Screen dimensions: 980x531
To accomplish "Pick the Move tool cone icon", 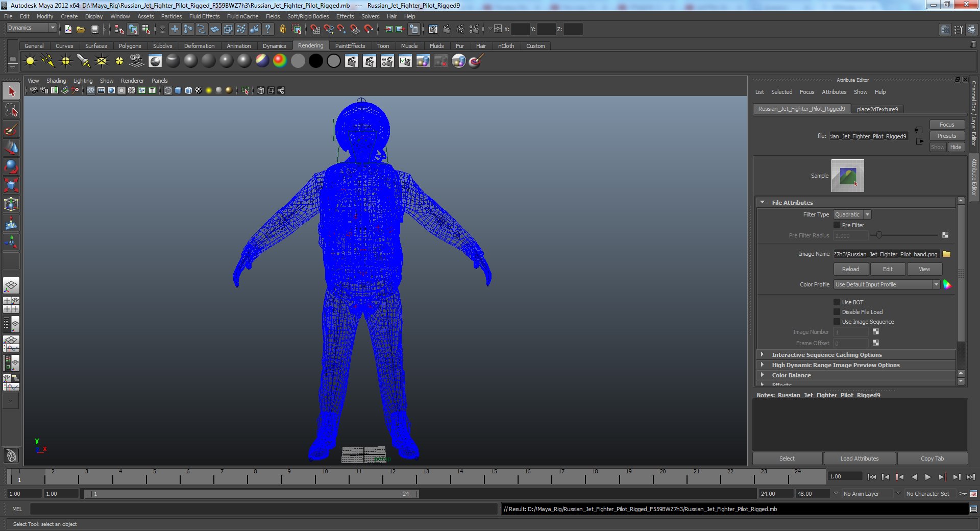I will 11,148.
